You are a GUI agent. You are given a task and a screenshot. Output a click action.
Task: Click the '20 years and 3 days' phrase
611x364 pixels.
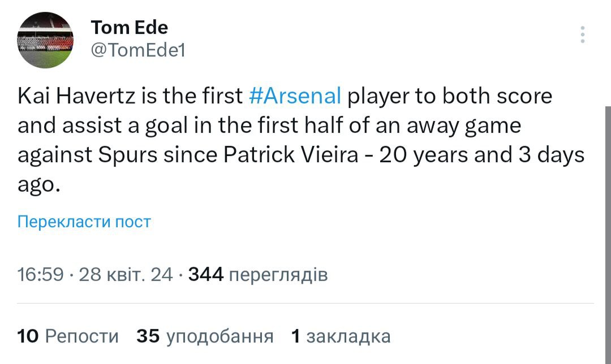tap(481, 155)
